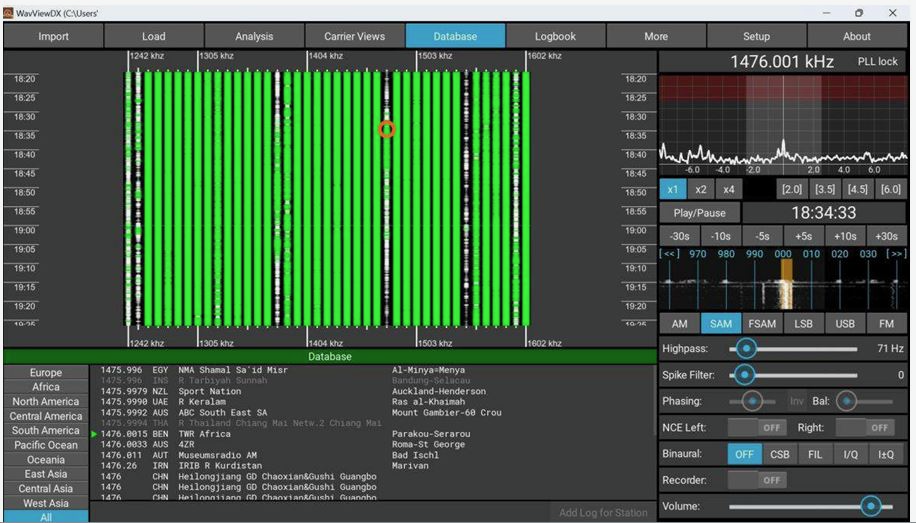Switch binaural mode to CSB
916x523 pixels.
(x=779, y=454)
